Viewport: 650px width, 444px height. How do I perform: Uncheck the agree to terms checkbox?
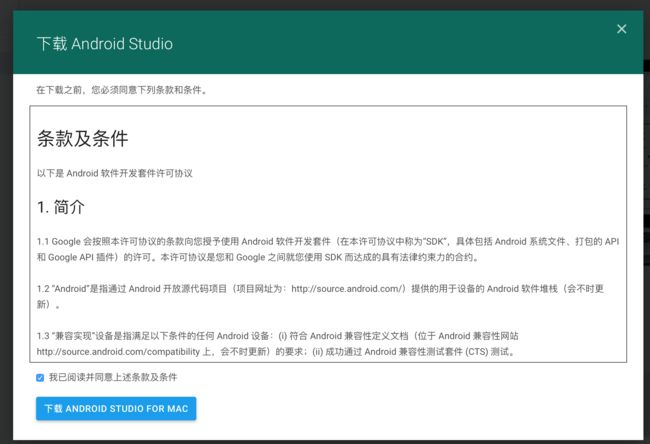tap(40, 378)
